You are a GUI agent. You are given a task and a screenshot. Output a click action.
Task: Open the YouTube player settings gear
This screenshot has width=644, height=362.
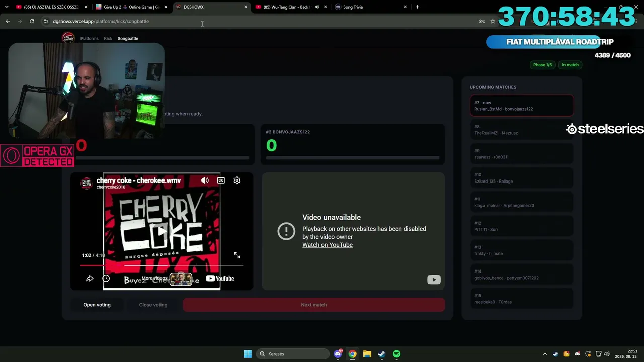[x=237, y=180]
